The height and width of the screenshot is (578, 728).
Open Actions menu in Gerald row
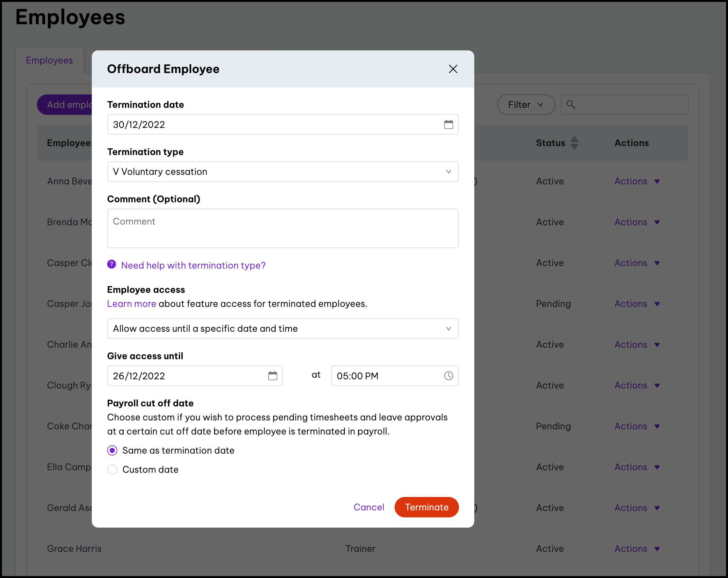[637, 508]
